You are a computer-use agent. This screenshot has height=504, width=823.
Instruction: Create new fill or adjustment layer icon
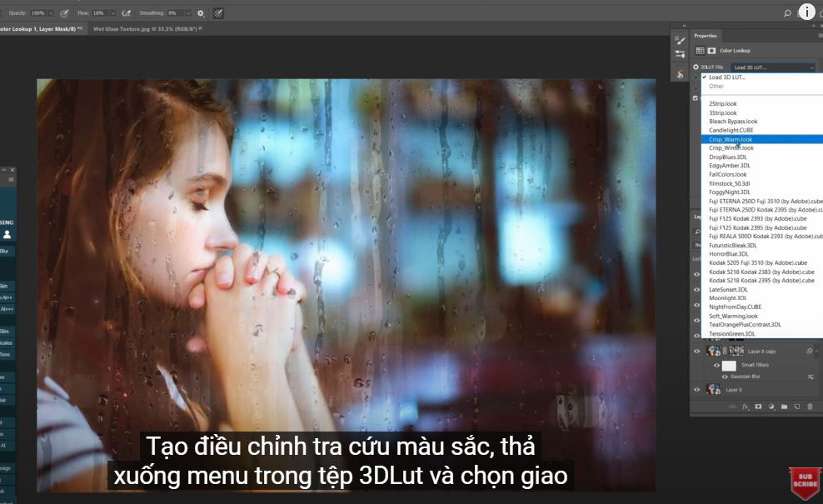[771, 407]
